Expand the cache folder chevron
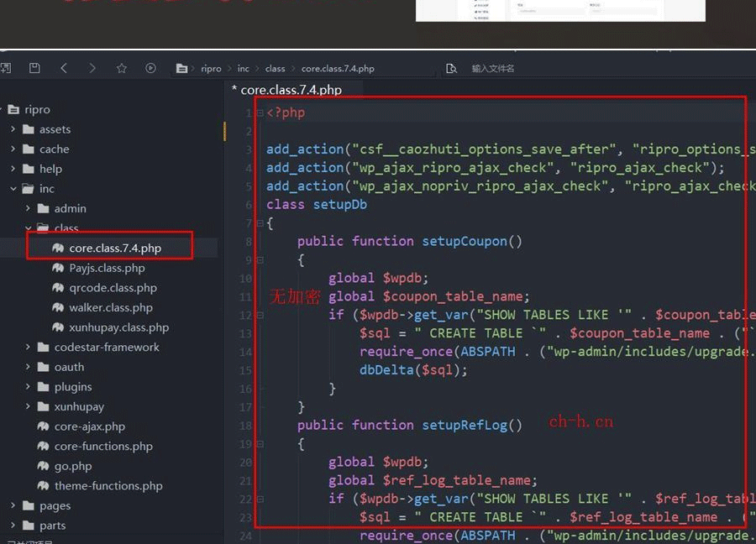The width and height of the screenshot is (756, 544). click(x=13, y=149)
